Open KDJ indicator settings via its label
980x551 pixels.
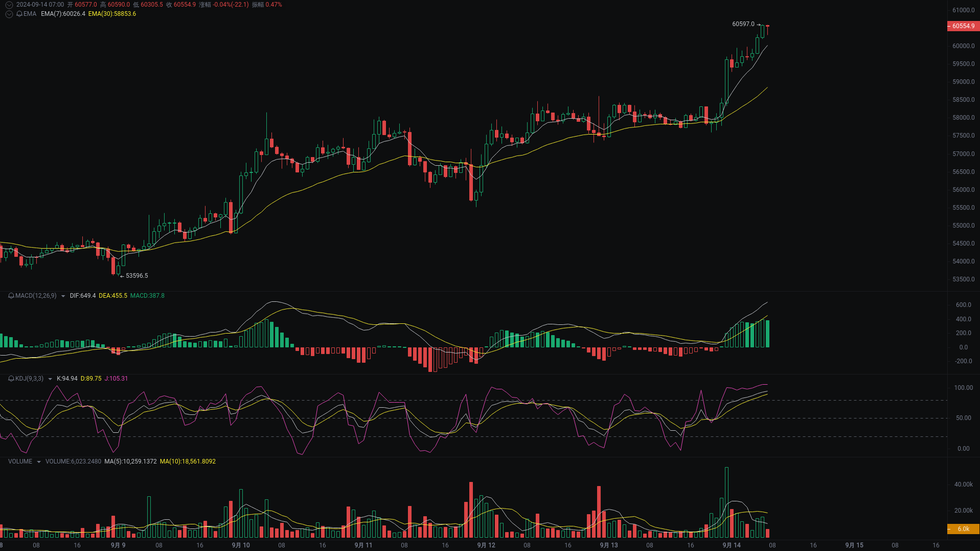click(29, 379)
